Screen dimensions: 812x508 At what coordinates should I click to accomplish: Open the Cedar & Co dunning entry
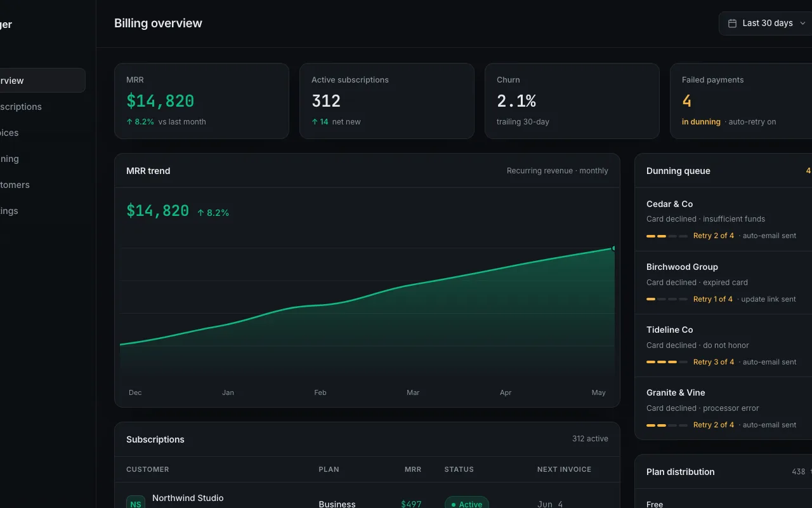click(723, 220)
